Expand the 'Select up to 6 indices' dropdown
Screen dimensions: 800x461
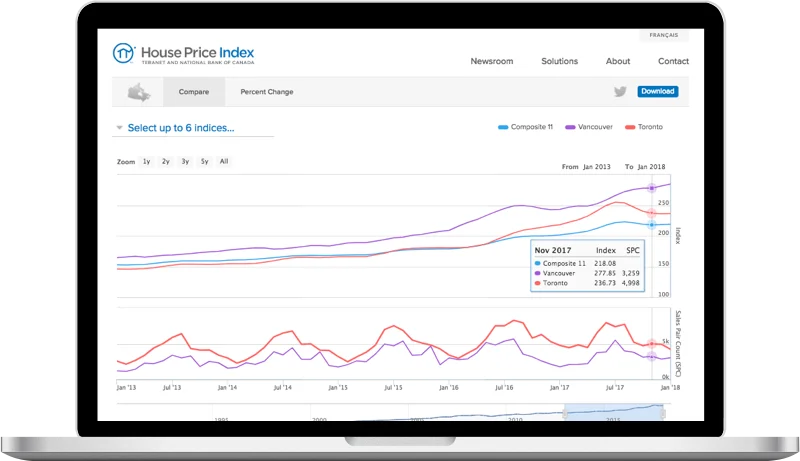[180, 128]
